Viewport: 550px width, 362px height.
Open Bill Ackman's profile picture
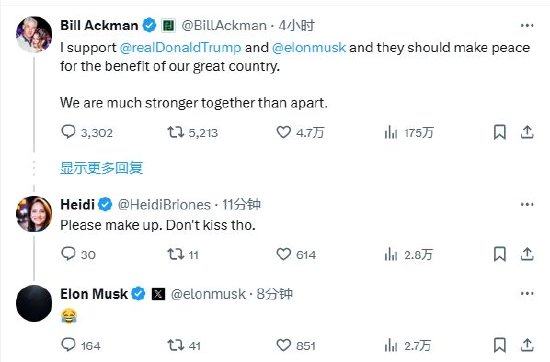34,34
